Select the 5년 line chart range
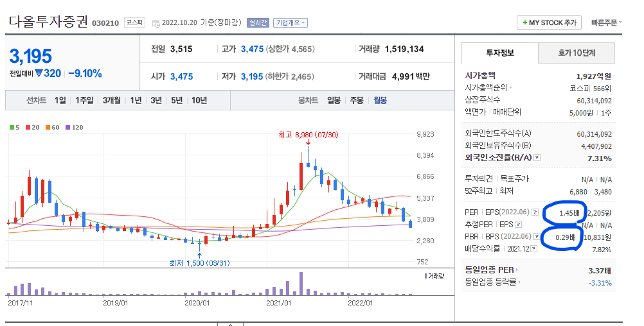 [177, 101]
